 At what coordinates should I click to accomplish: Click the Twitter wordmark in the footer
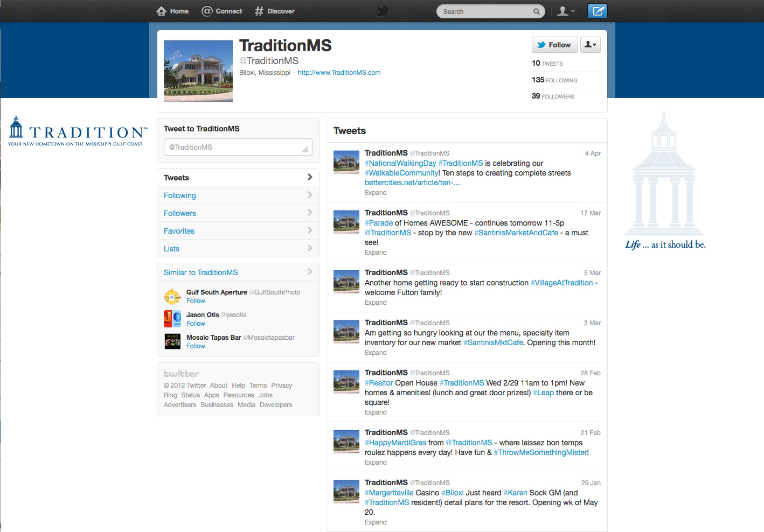182,374
